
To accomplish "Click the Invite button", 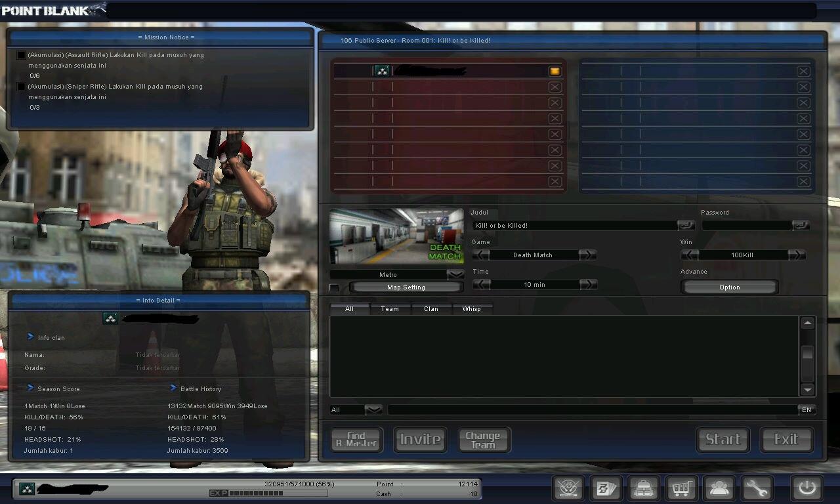I will point(421,440).
